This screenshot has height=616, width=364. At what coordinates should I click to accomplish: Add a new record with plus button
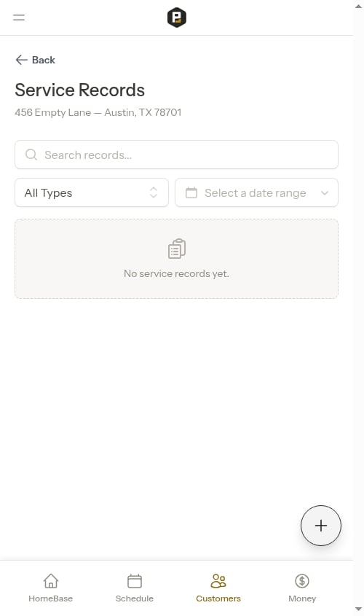pyautogui.click(x=321, y=526)
